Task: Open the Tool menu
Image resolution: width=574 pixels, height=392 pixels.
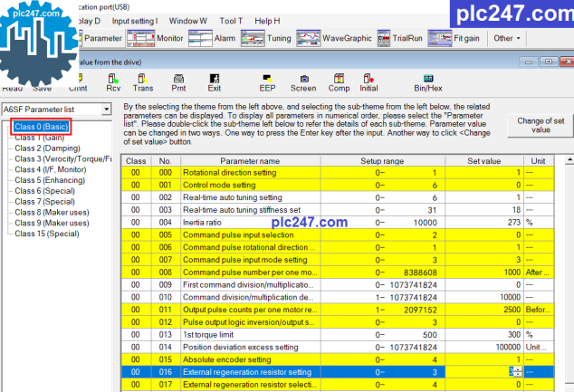Action: click(x=231, y=21)
